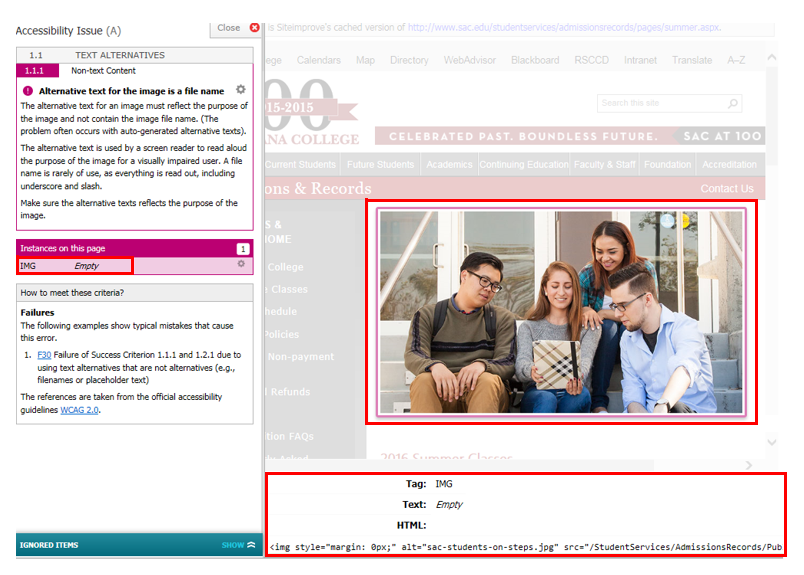Open the Continuing Education tab
The image size is (804, 575).
524,164
